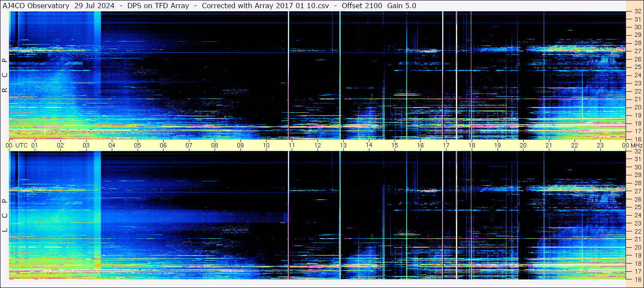Click the 24 MHz label in LCP panel
The image size is (644, 288).
pyautogui.click(x=637, y=215)
